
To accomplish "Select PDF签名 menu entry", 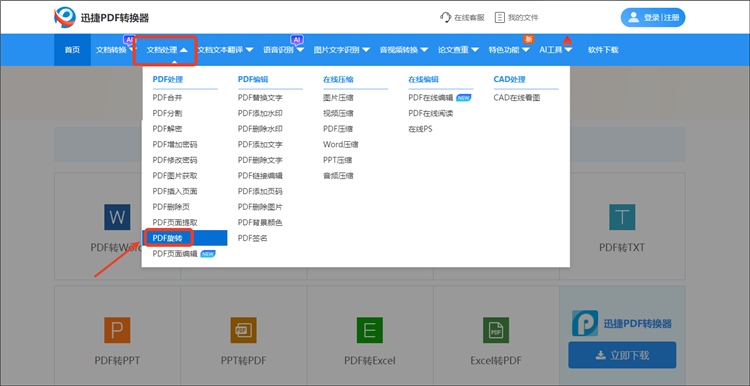I will tap(253, 238).
